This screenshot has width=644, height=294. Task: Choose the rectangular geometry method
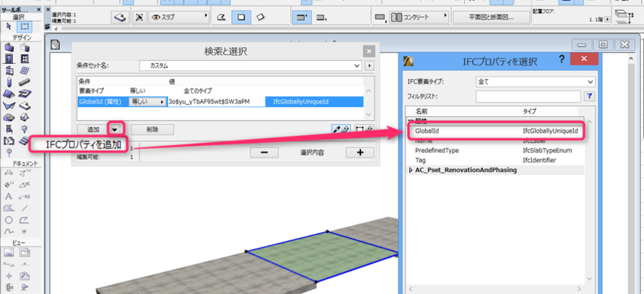tap(242, 17)
